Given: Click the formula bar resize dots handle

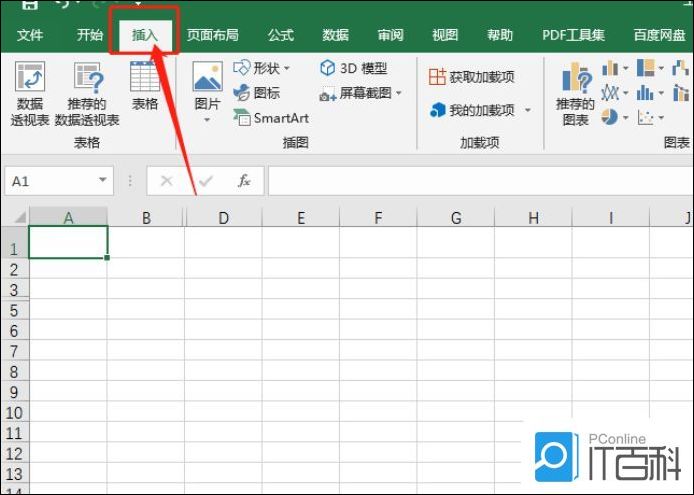Looking at the screenshot, I should tap(130, 180).
